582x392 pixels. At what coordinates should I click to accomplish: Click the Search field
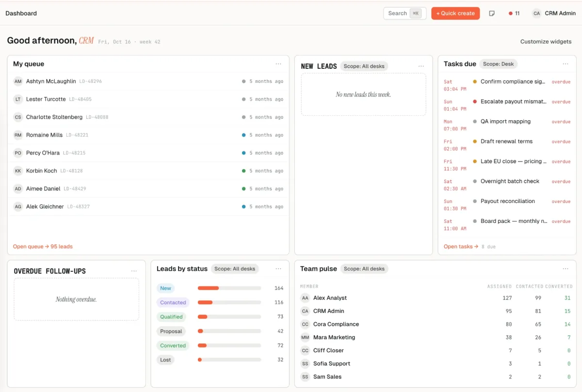[x=404, y=14]
